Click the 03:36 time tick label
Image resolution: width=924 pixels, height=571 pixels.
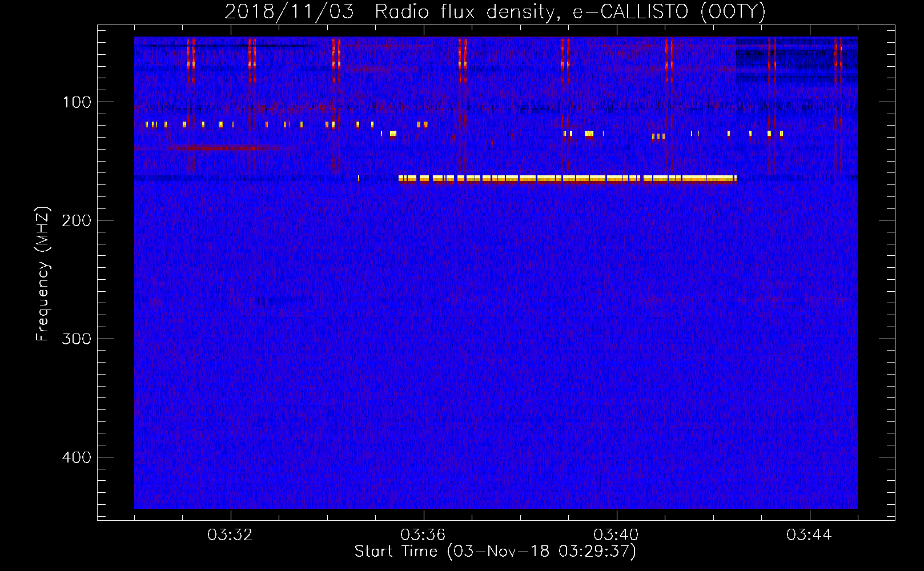(423, 535)
